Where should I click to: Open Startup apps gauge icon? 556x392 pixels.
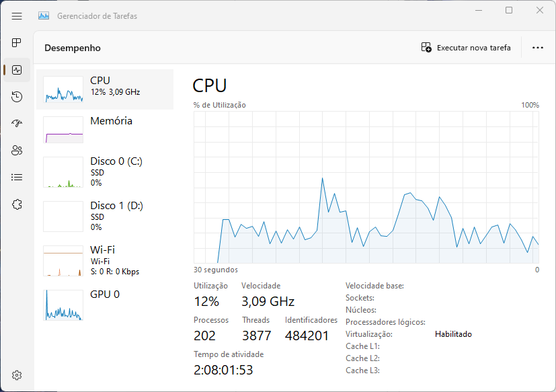tap(17, 123)
